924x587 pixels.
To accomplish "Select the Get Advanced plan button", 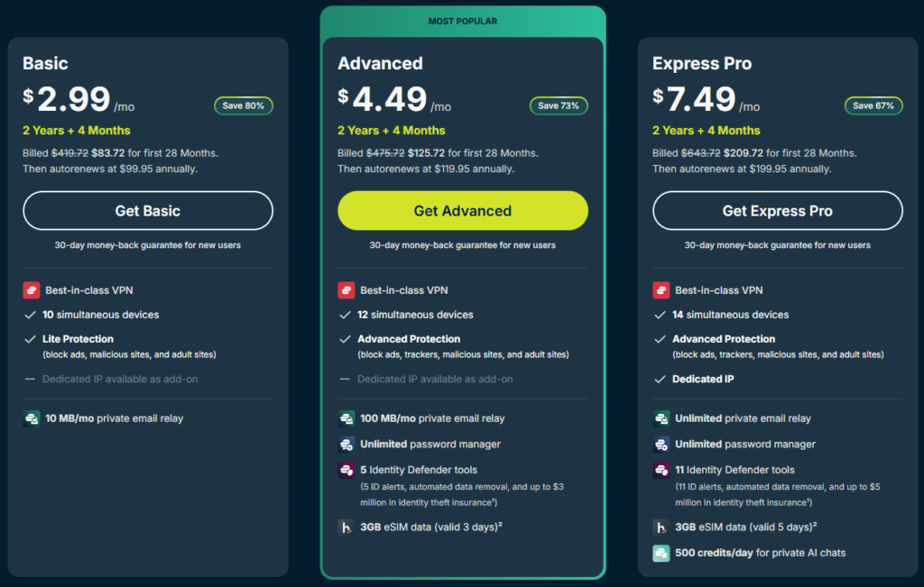I will (463, 211).
